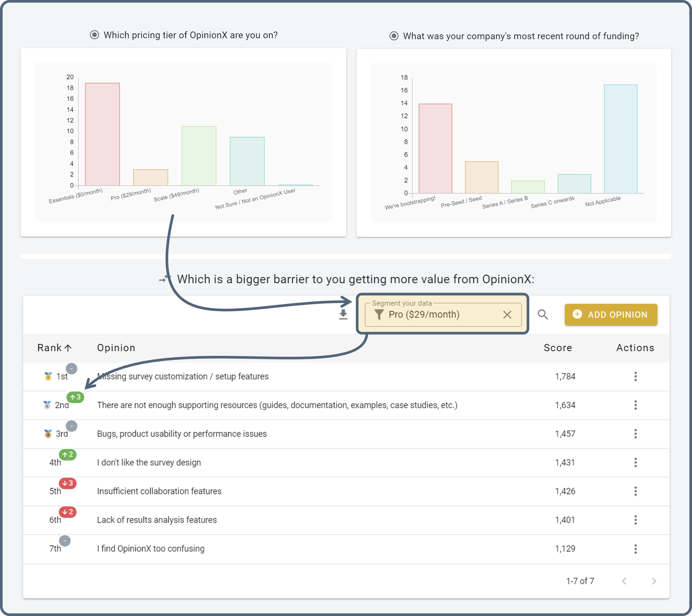692x616 pixels.
Task: Click the score value 1,634
Action: pos(565,405)
